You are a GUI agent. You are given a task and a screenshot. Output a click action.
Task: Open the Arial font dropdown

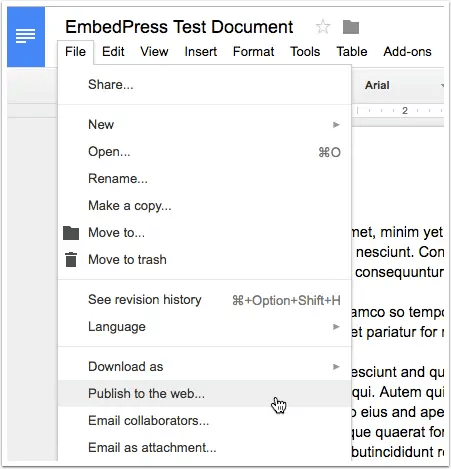click(x=403, y=85)
